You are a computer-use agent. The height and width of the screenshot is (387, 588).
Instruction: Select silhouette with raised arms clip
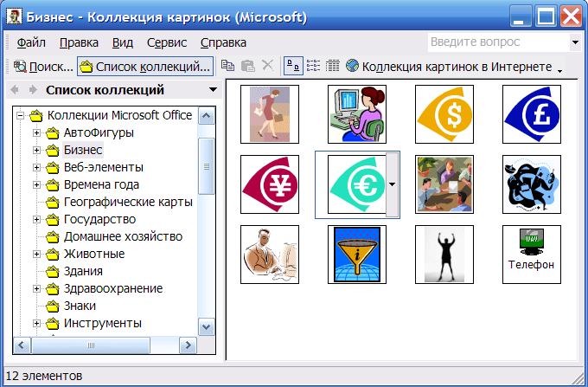pos(444,255)
